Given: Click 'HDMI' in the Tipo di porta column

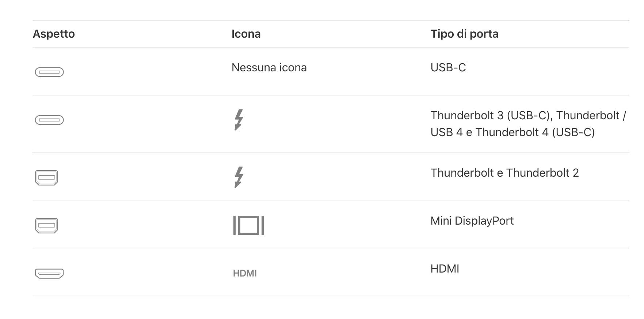Looking at the screenshot, I should point(445,269).
